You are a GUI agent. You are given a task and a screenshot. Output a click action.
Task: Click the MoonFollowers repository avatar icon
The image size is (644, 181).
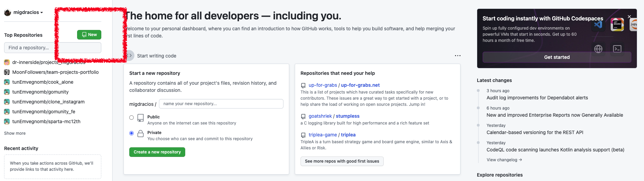(x=7, y=72)
